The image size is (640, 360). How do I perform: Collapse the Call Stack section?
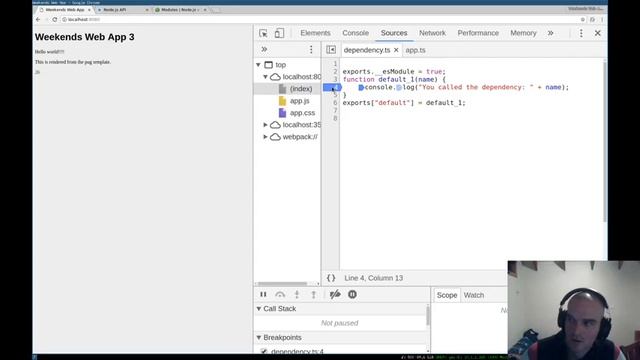[x=259, y=309]
